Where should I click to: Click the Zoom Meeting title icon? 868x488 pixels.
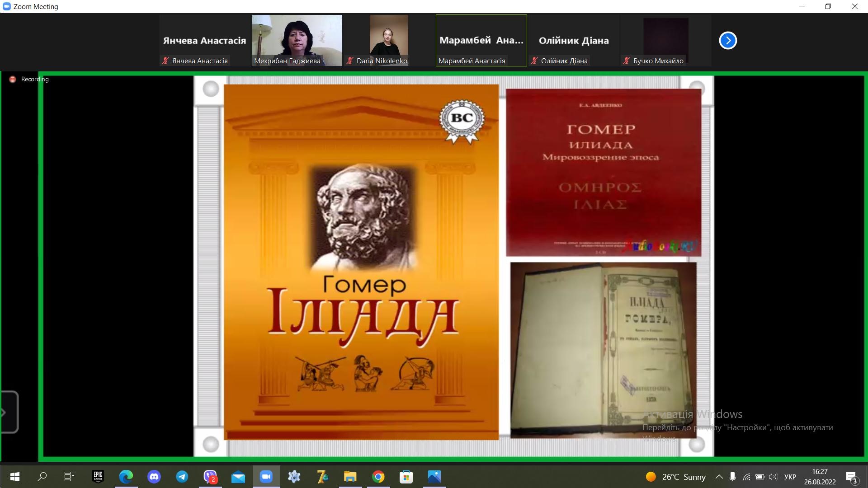coord(6,6)
